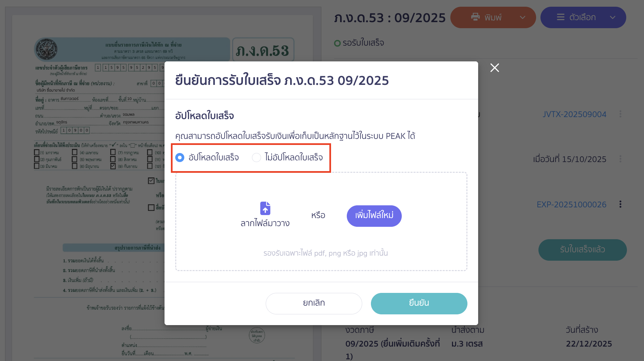Viewport: 644px width, 361px height.
Task: Open the EXP-20251000026 expense link
Action: 572,204
